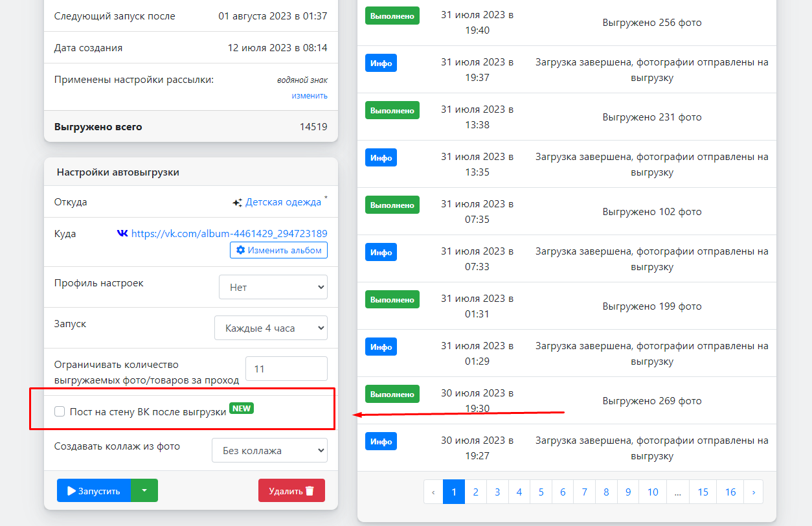The height and width of the screenshot is (526, 812).
Task: Jump to page 16 of history
Action: [730, 492]
